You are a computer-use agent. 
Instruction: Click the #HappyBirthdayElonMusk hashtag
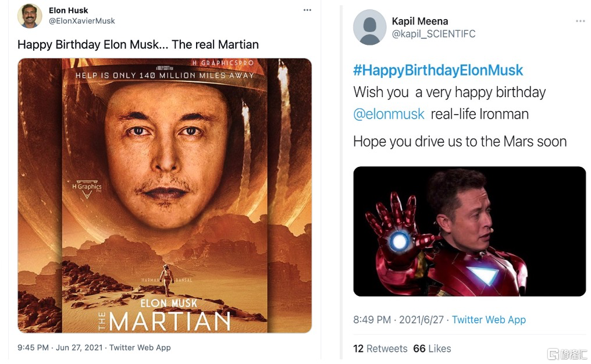pos(438,70)
